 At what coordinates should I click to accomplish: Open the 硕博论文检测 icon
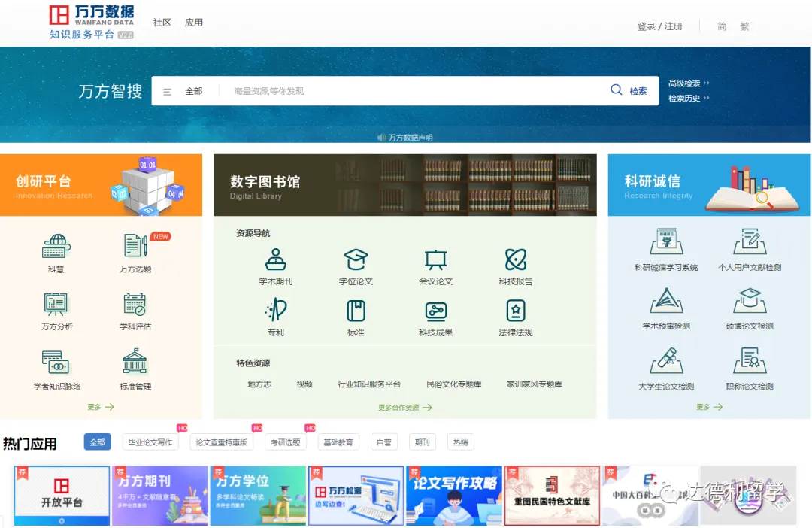[x=750, y=301]
